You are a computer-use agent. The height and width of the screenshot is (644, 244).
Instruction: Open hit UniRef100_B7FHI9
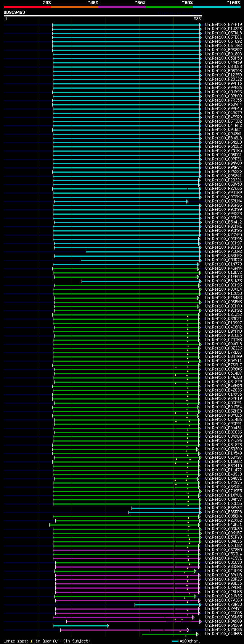[223, 24]
